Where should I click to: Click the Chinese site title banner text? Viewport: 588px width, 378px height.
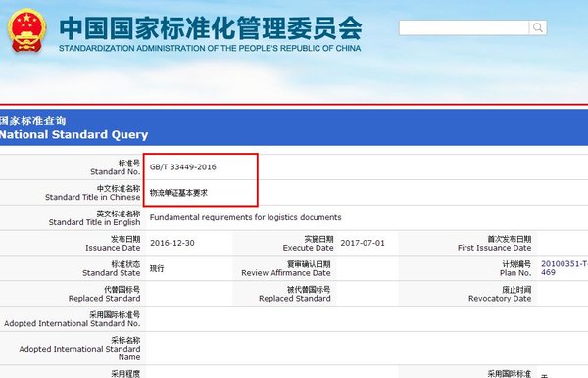click(x=211, y=28)
